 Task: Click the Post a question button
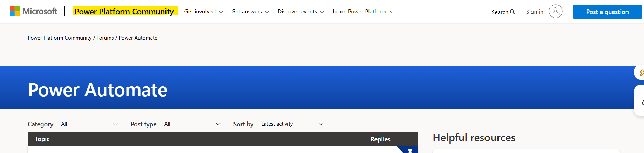click(x=607, y=12)
